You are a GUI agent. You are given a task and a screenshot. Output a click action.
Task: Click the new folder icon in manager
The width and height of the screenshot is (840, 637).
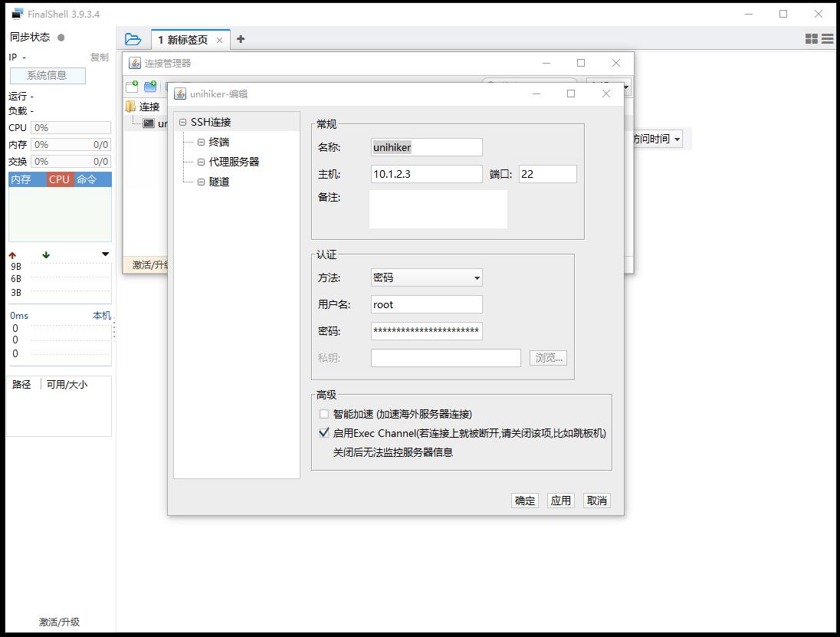tap(150, 86)
